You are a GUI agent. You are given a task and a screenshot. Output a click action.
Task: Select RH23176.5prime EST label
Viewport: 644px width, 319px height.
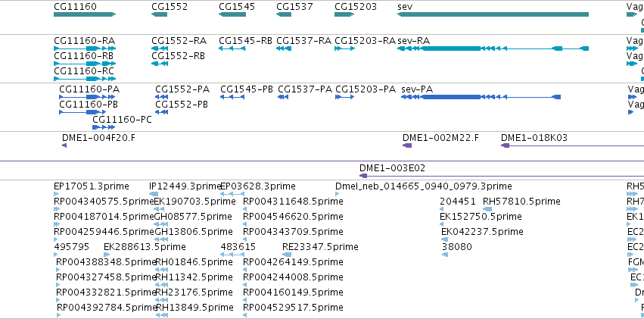click(x=194, y=292)
